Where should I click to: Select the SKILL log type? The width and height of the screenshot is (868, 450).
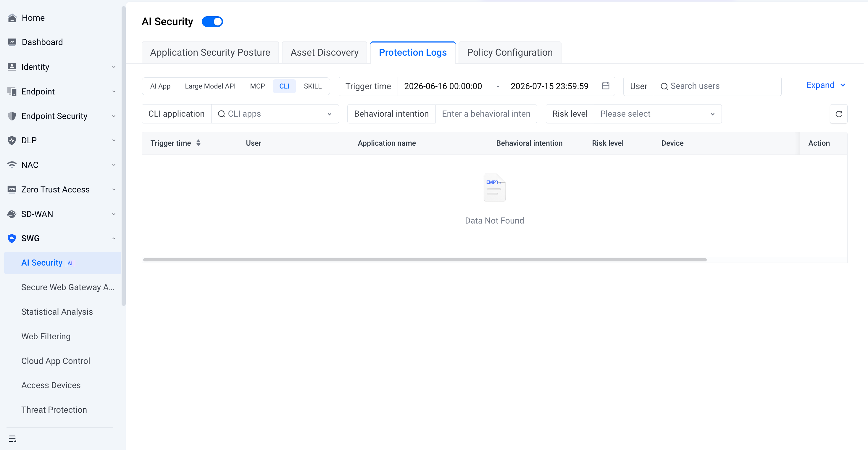[x=312, y=86]
